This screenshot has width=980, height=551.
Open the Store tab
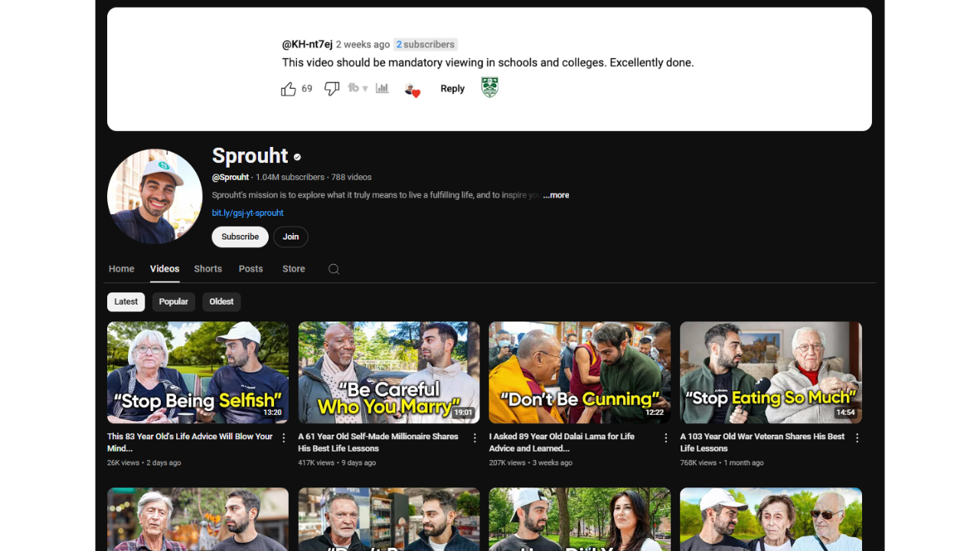294,269
